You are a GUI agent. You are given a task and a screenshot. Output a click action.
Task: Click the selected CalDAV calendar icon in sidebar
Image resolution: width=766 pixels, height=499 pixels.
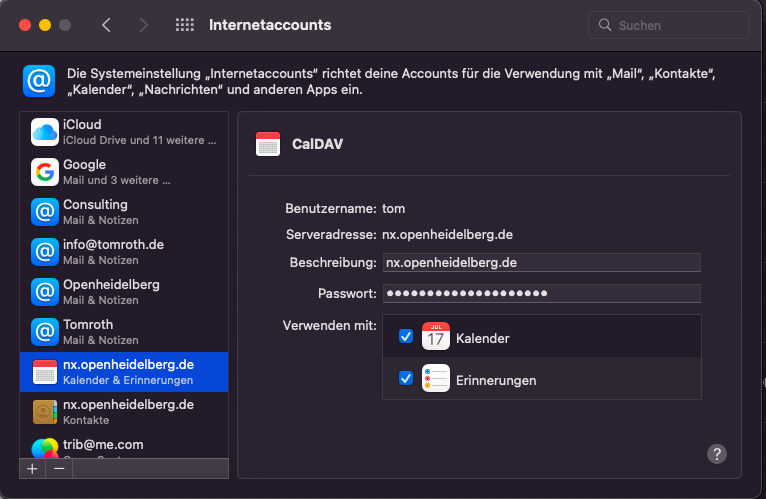click(45, 372)
